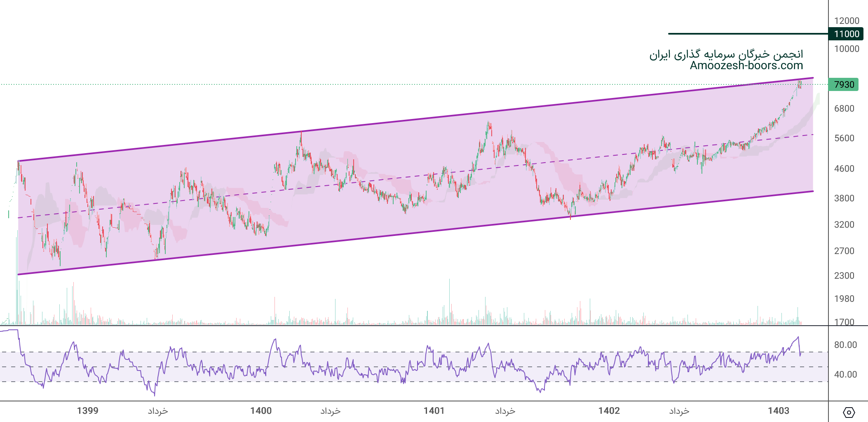Viewport: 868px width, 422px height.
Task: Click the RSI 40.00 axis label
Action: pyautogui.click(x=845, y=374)
